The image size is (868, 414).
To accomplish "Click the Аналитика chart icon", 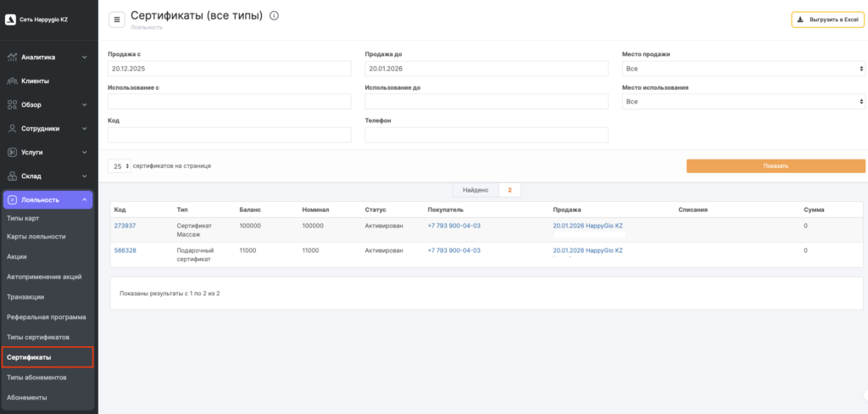I will coord(13,58).
